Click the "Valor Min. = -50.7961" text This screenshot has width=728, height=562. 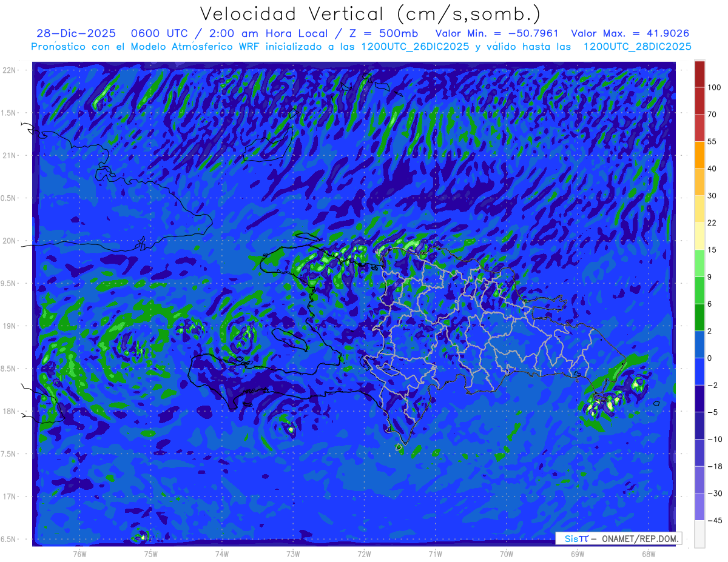[497, 33]
